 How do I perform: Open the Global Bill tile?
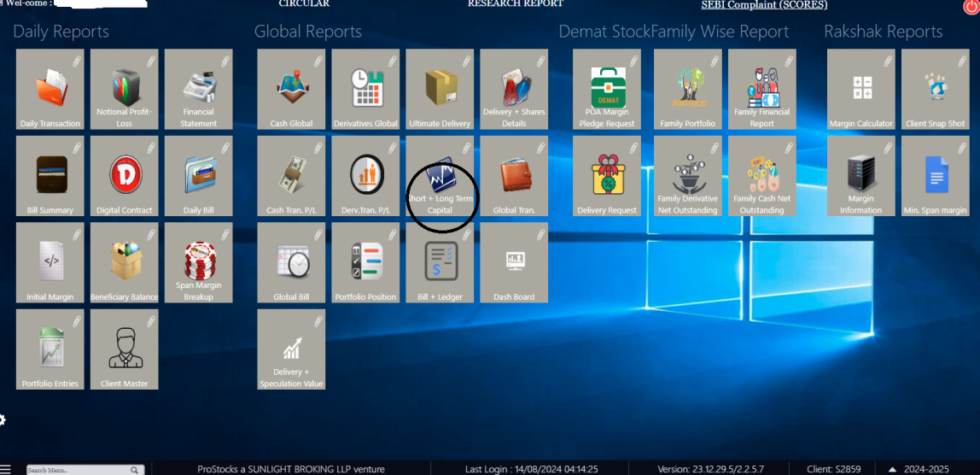pos(291,263)
